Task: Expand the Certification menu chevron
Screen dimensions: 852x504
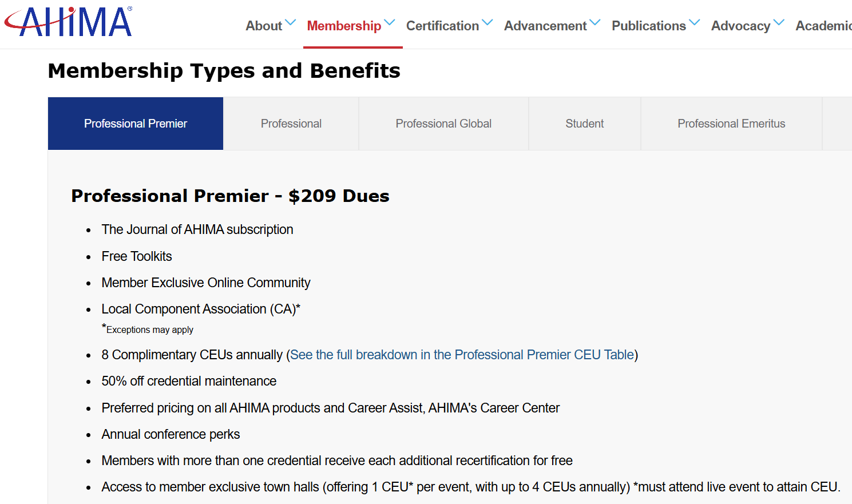Action: click(x=488, y=23)
